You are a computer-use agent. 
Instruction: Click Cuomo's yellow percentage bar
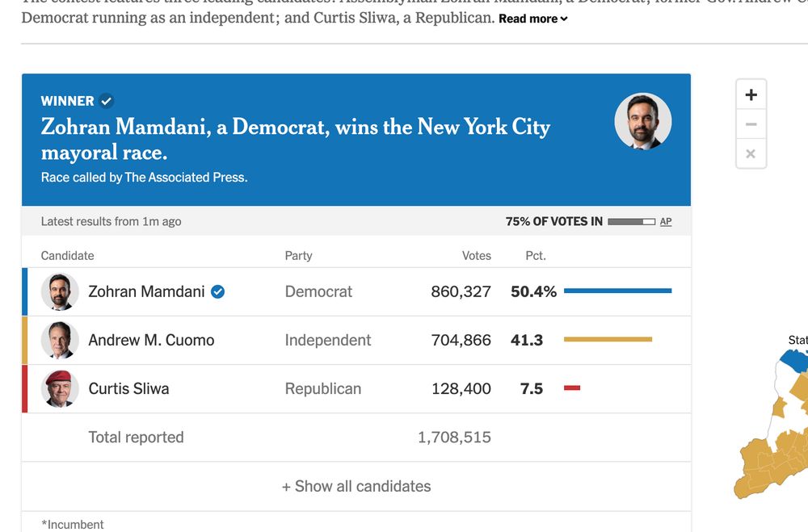(608, 339)
